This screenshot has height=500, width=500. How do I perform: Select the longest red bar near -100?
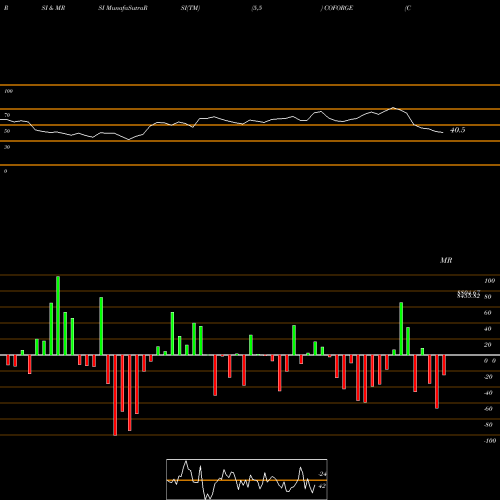coord(115,395)
